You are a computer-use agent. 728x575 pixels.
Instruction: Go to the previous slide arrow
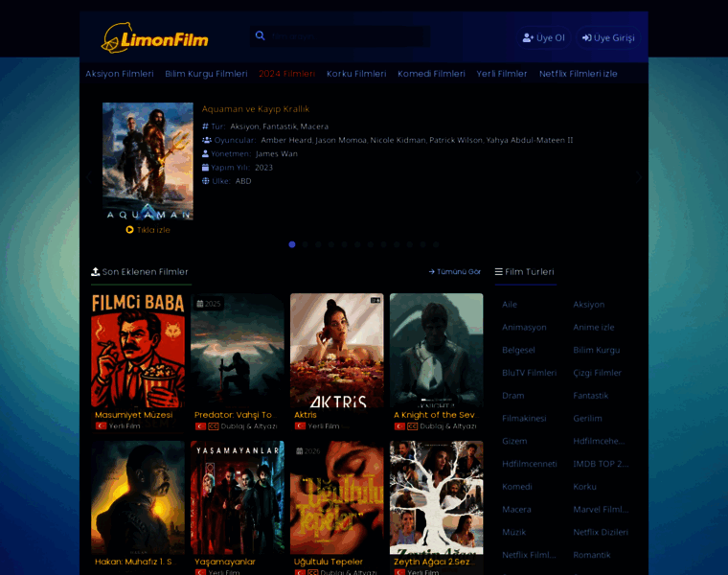pos(90,177)
